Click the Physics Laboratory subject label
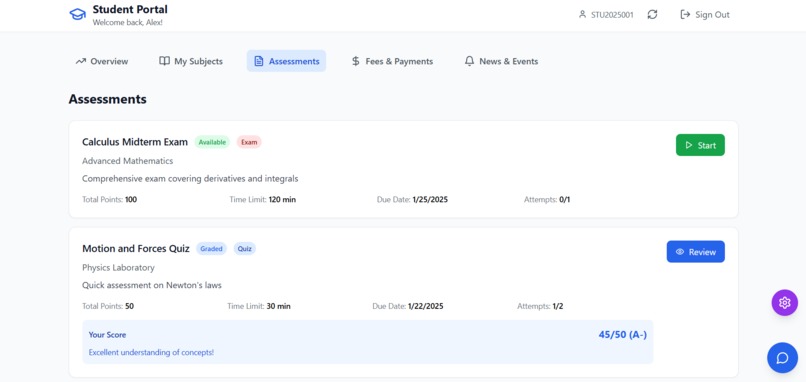 (x=118, y=268)
